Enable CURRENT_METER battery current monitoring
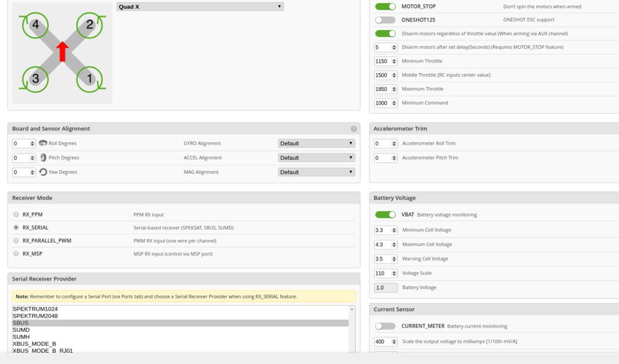 (385, 326)
